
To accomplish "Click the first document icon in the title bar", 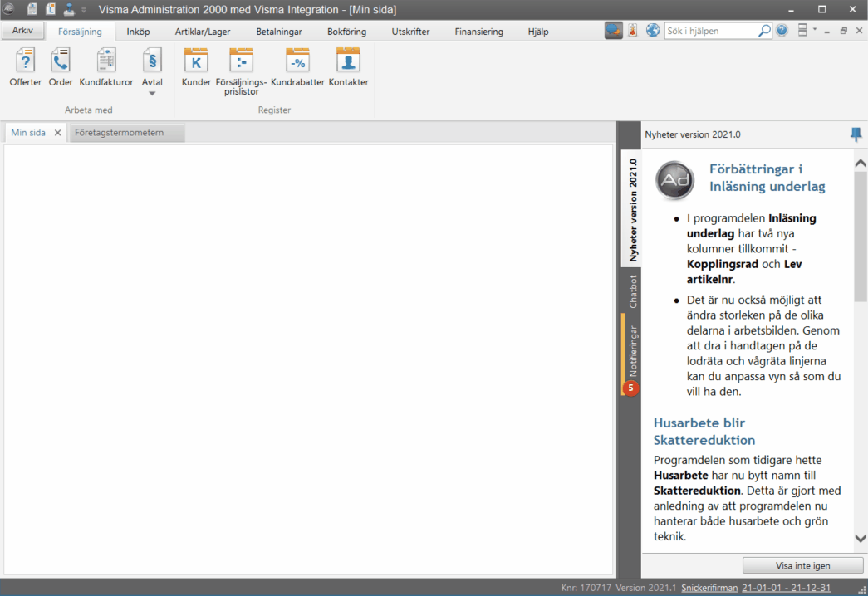I will (32, 9).
